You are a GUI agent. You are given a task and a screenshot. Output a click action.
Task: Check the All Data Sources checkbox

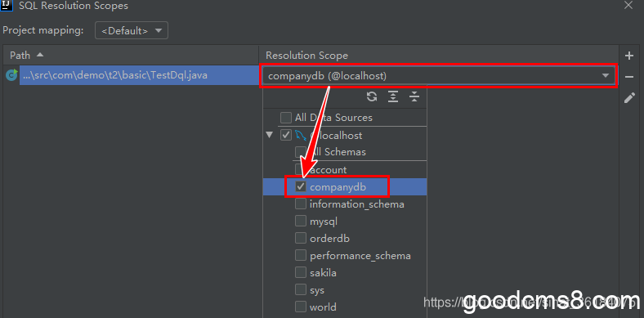point(286,118)
